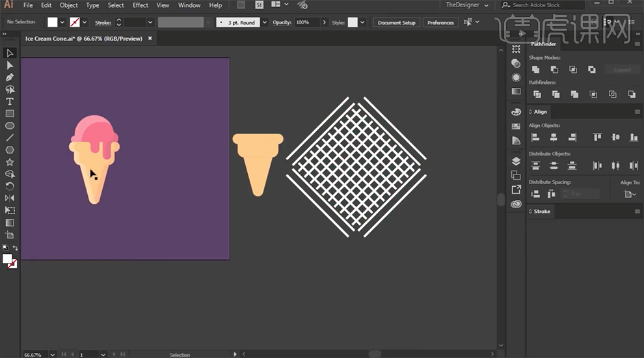Screen dimensions: 644x358
Task: Open the Layers panel icon
Action: point(516,161)
